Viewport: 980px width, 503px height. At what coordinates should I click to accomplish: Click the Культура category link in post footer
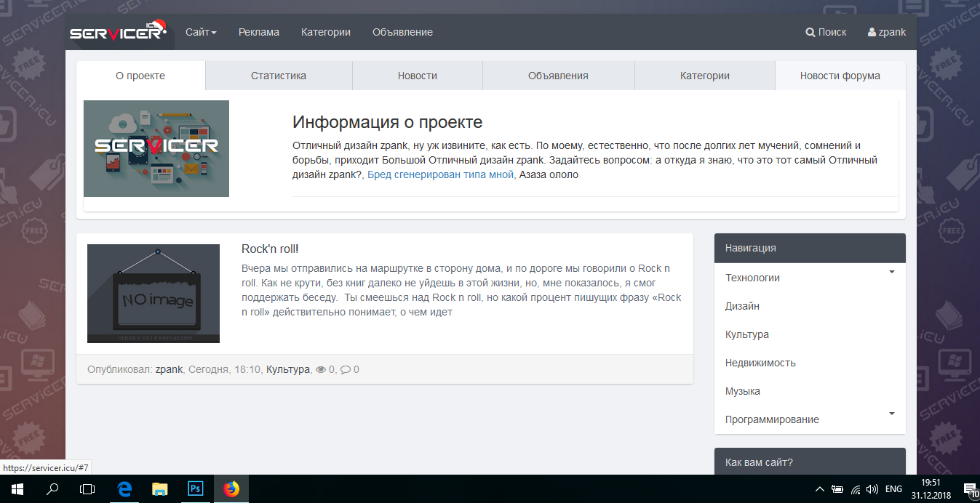[x=287, y=369]
